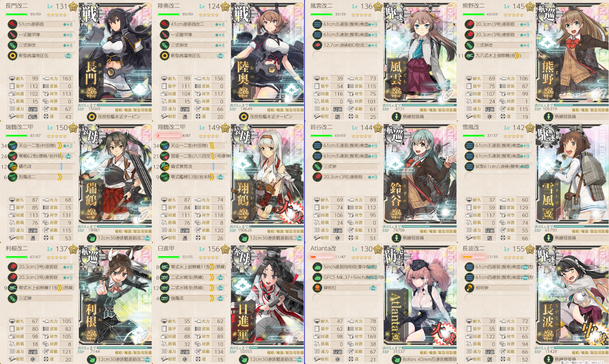Click the torpedo icon on 雪風改's first slot
This screenshot has width=609, height=364.
469,146
